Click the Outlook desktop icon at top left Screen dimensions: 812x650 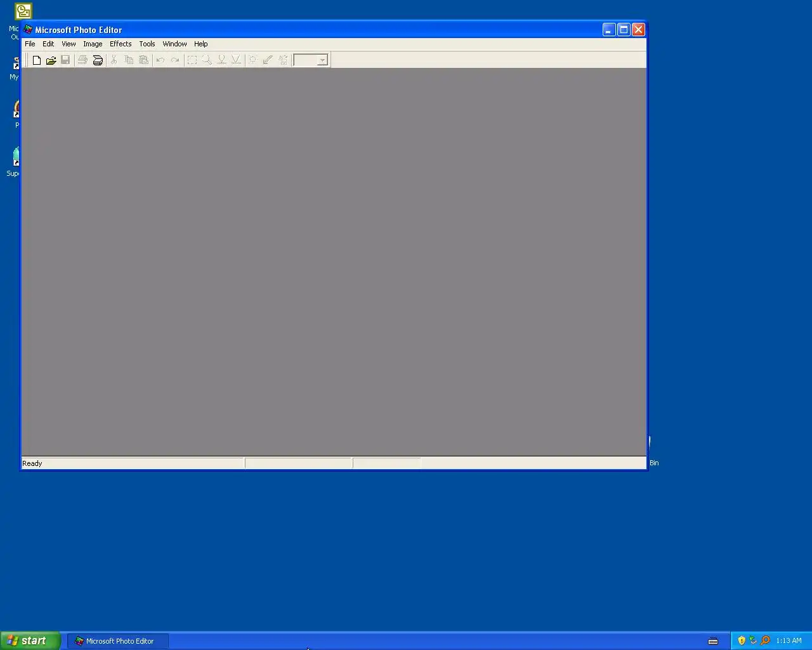(23, 11)
